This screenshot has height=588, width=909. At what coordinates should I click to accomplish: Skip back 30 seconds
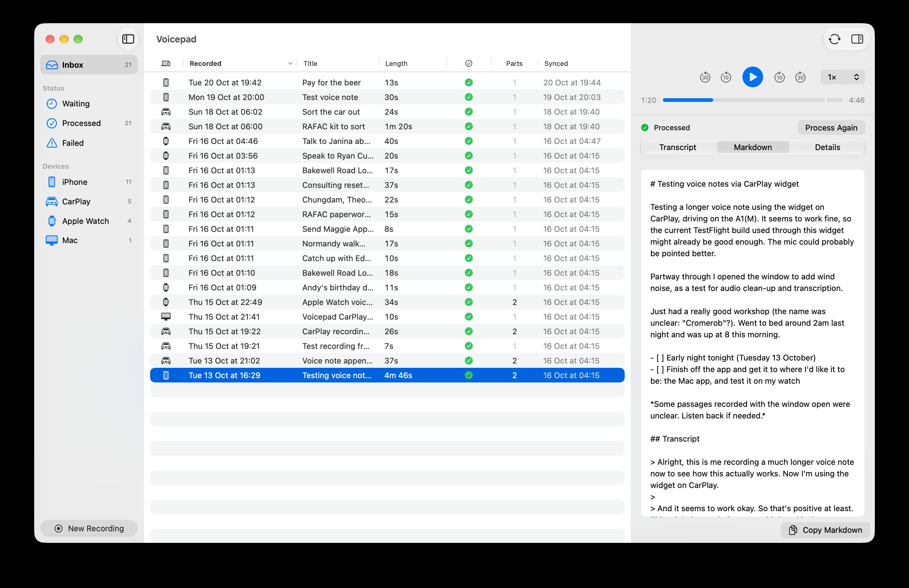(x=705, y=77)
